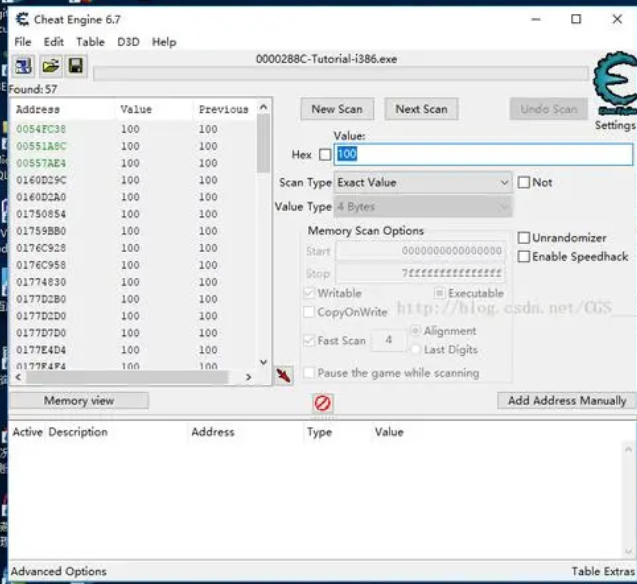This screenshot has height=584, width=637.
Task: Toggle the Executable checkbox
Action: 439,293
